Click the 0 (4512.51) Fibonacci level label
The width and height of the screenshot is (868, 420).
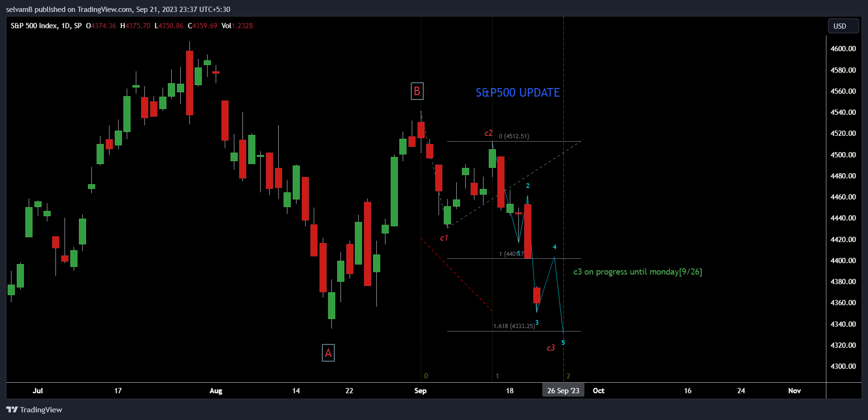point(514,136)
